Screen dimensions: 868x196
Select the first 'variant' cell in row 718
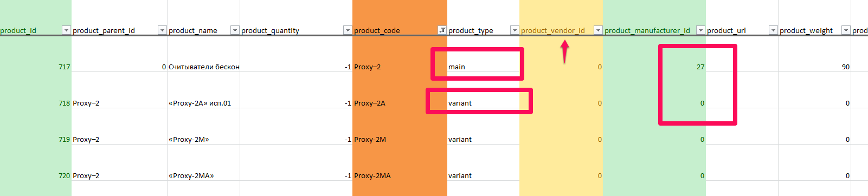[x=483, y=103]
